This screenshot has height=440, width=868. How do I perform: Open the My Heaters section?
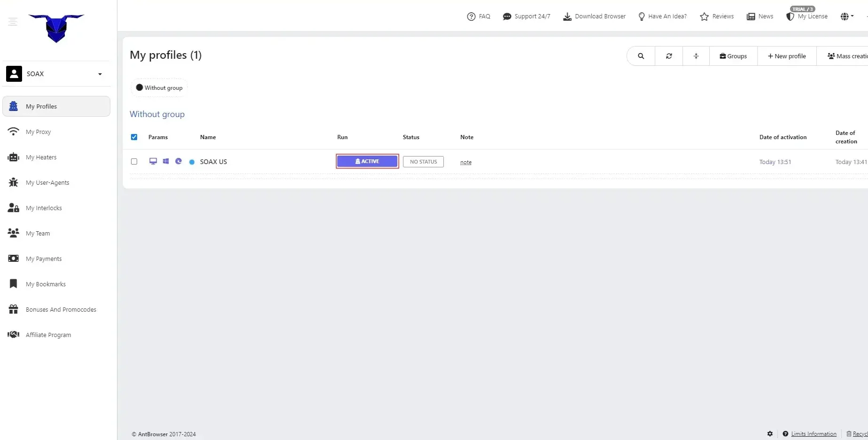41,157
